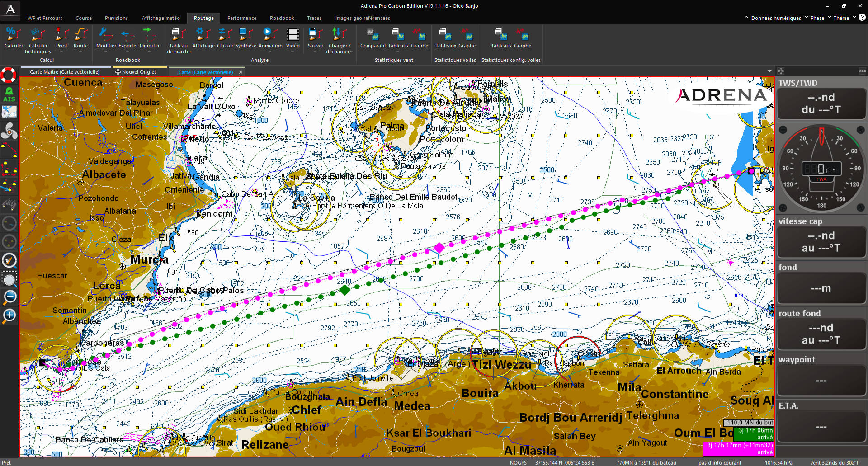This screenshot has width=868, height=466.
Task: Switch to Affichage météo tab
Action: click(x=160, y=18)
